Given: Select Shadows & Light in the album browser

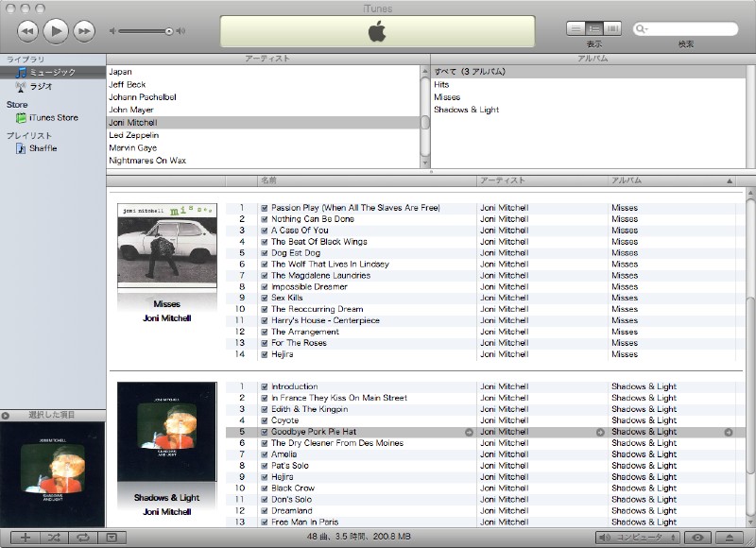Looking at the screenshot, I should pos(588,110).
